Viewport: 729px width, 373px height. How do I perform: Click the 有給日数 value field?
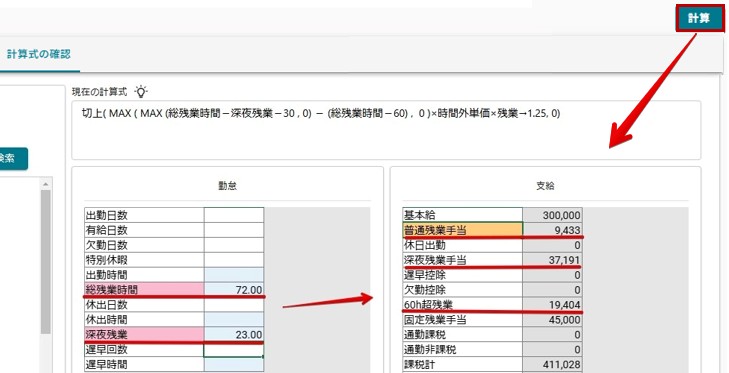(234, 230)
